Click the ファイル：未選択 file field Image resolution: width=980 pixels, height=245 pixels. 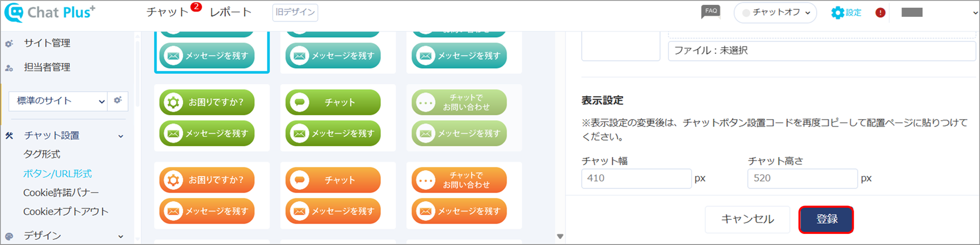click(x=822, y=50)
